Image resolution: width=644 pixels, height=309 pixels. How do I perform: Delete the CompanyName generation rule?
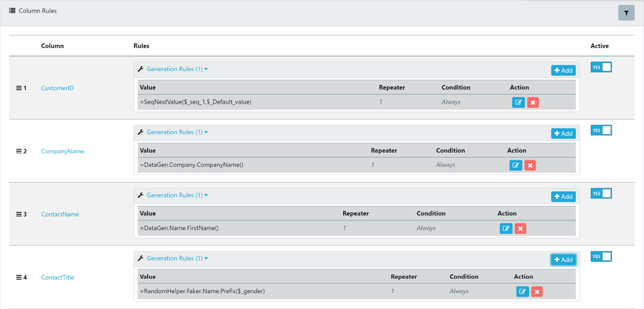(530, 165)
